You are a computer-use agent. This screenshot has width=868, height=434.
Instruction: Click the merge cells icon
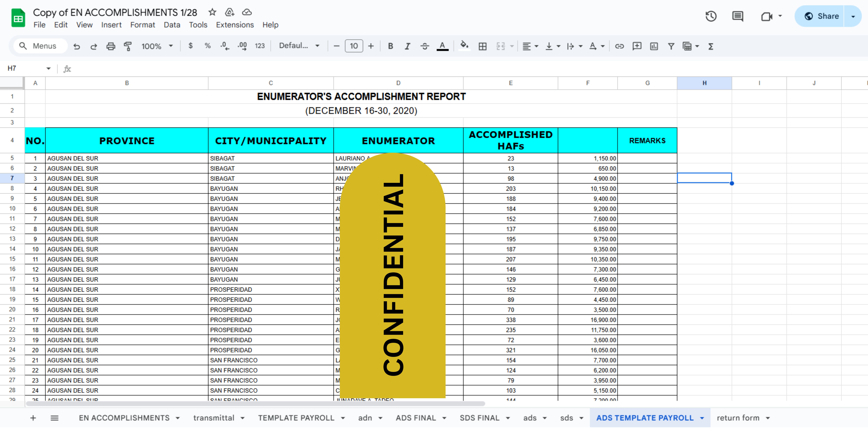(501, 46)
